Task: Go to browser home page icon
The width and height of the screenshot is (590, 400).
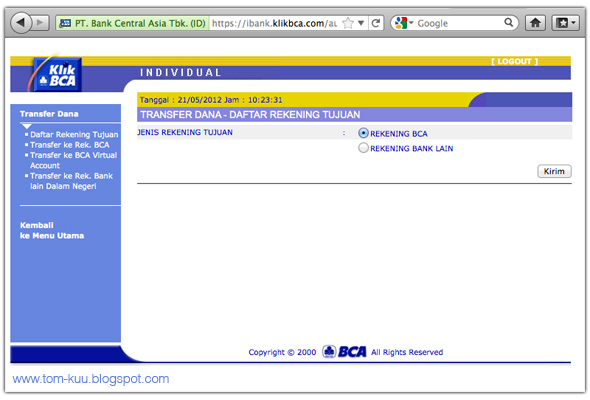Action: tap(535, 23)
